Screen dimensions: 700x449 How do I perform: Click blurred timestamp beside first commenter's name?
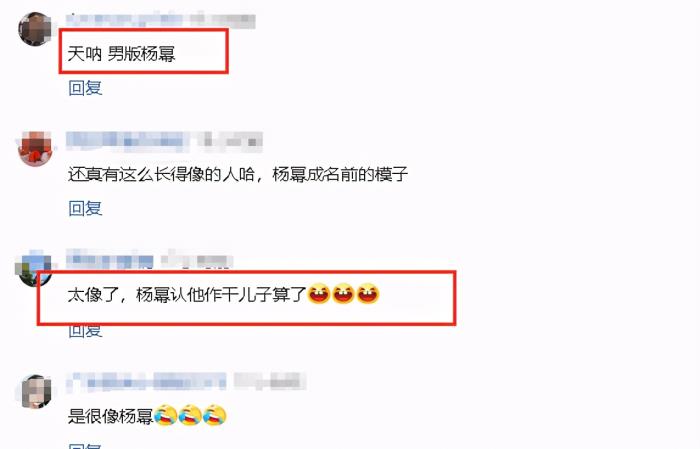[x=222, y=20]
